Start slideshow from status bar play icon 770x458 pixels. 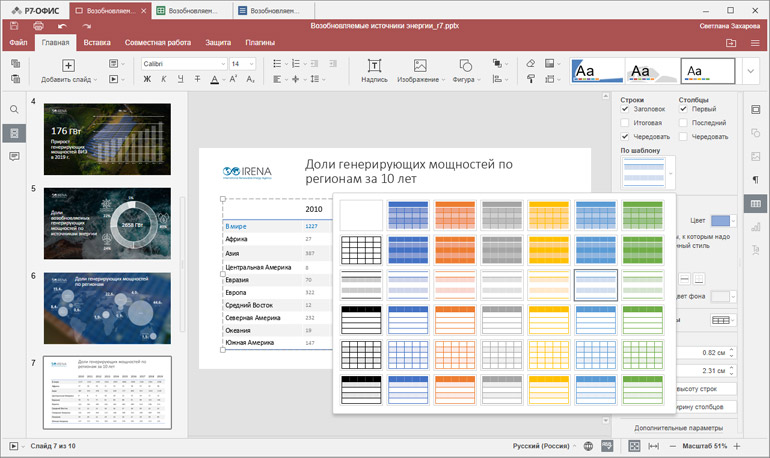pyautogui.click(x=14, y=445)
